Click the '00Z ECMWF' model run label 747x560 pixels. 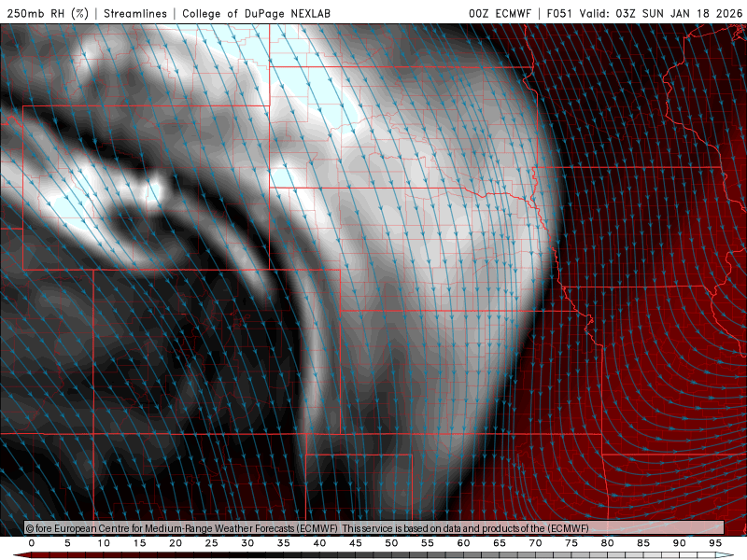pyautogui.click(x=500, y=13)
